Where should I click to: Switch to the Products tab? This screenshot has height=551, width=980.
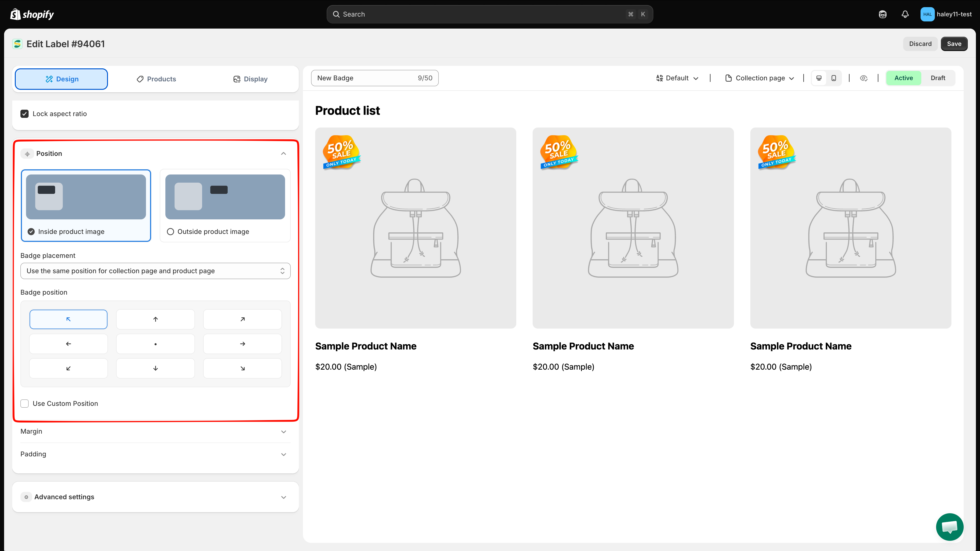[156, 79]
